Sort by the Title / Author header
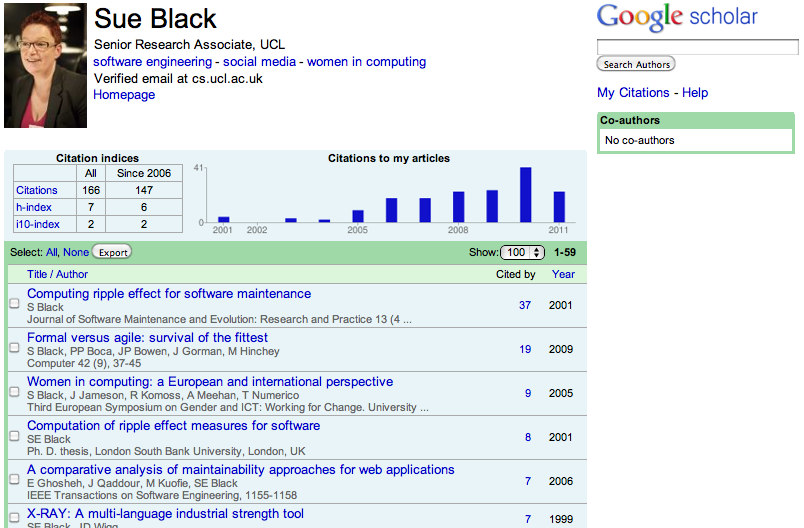Image resolution: width=804 pixels, height=528 pixels. (x=57, y=274)
